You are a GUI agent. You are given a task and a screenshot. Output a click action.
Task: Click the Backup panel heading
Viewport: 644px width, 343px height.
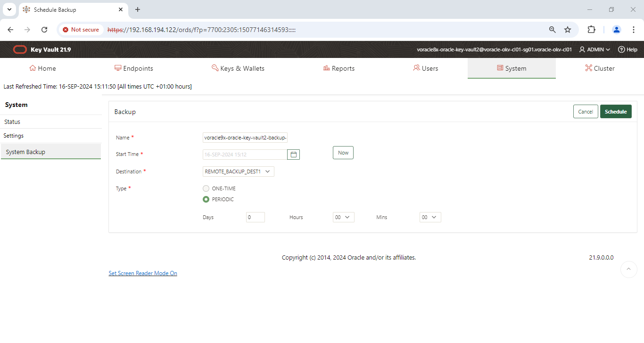click(125, 112)
